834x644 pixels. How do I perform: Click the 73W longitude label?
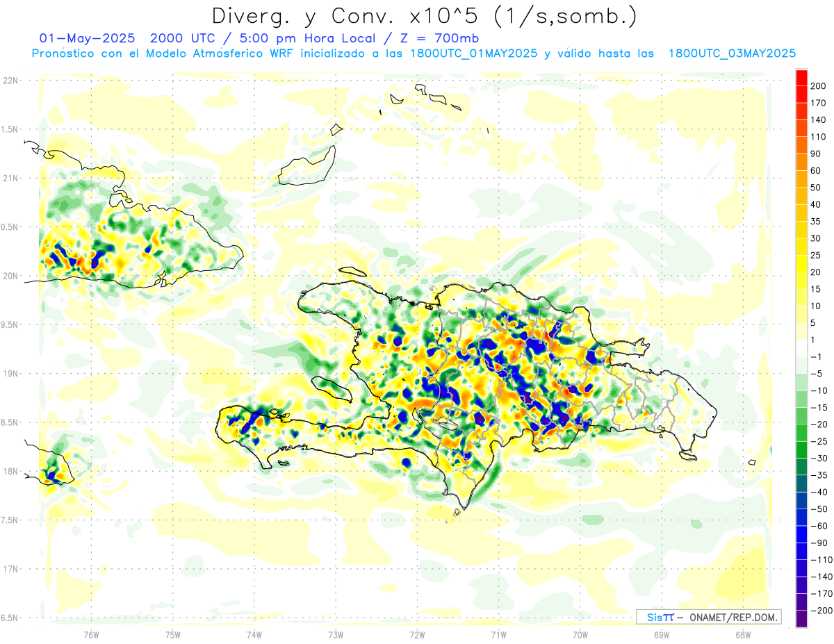click(335, 635)
